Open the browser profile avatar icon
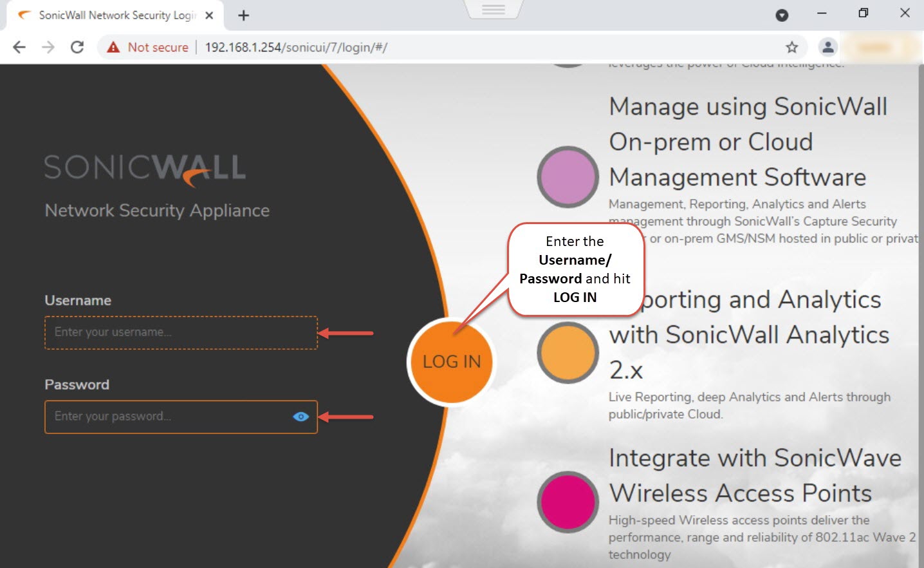924x568 pixels. pos(827,47)
